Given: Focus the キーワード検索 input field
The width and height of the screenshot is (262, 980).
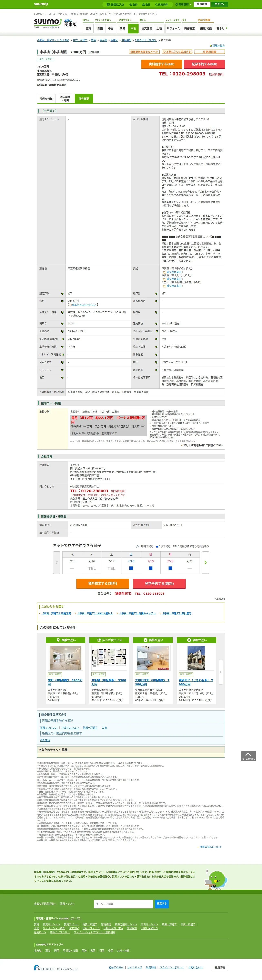Looking at the screenshot, I should 123,904.
